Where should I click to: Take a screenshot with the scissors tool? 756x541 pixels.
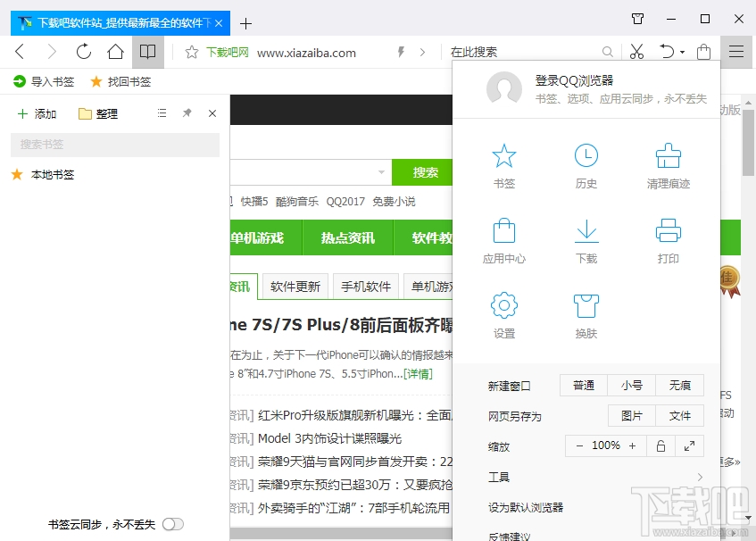point(636,51)
